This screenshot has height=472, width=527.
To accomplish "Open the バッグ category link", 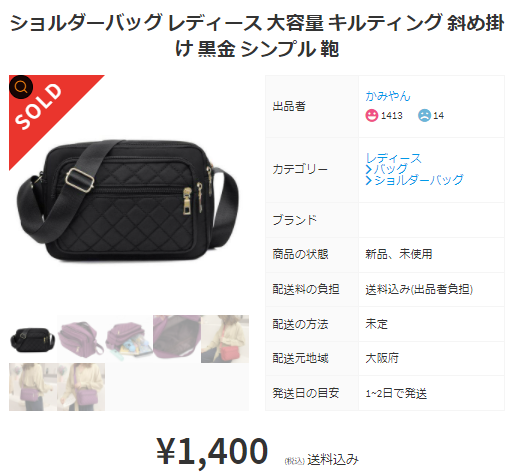I will (x=391, y=169).
